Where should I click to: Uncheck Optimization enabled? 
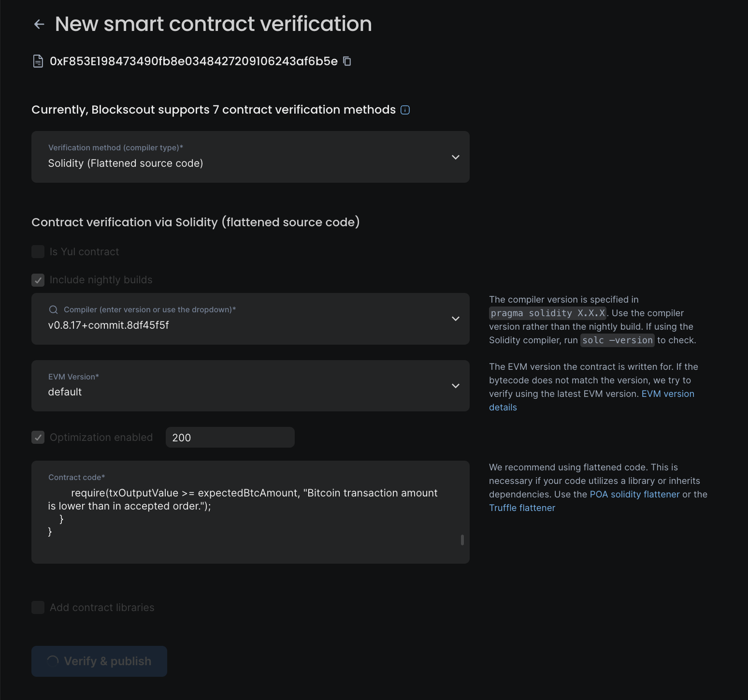click(38, 437)
